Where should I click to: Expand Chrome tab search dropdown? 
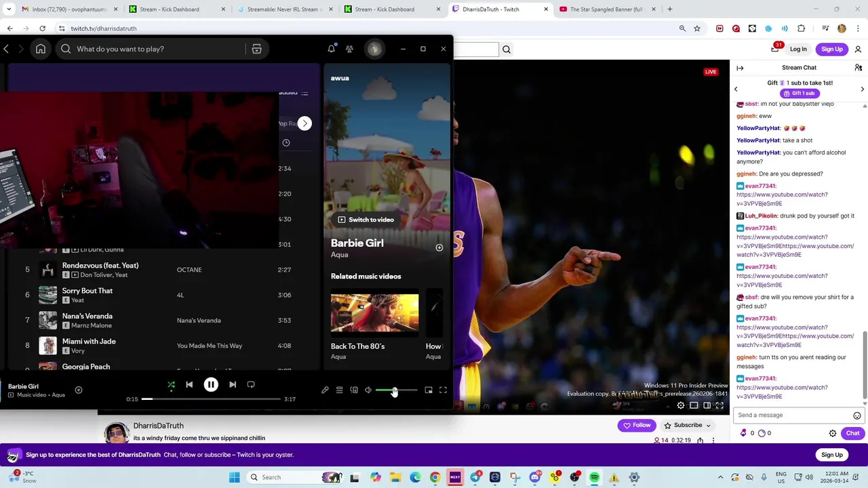tap(9, 9)
